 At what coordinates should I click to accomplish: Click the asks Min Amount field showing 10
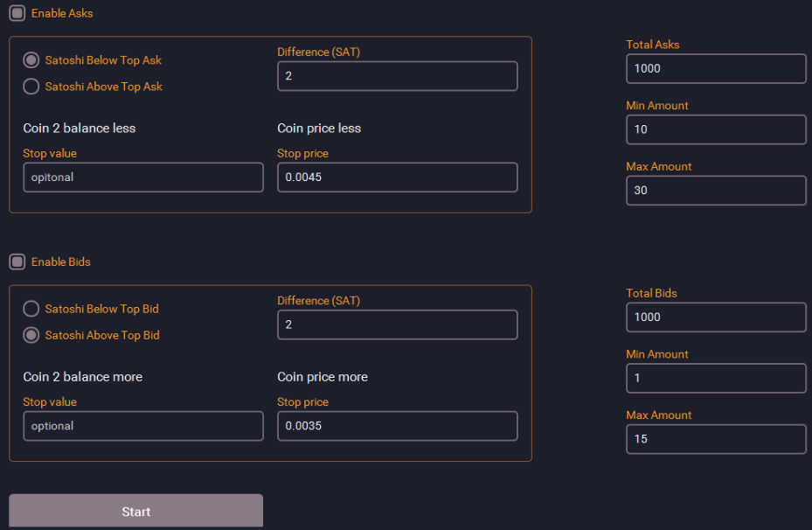pos(716,129)
